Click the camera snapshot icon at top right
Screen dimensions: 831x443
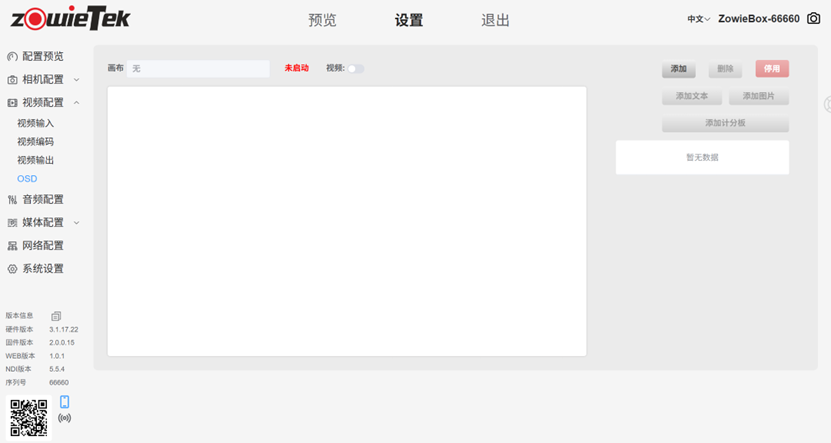[813, 19]
